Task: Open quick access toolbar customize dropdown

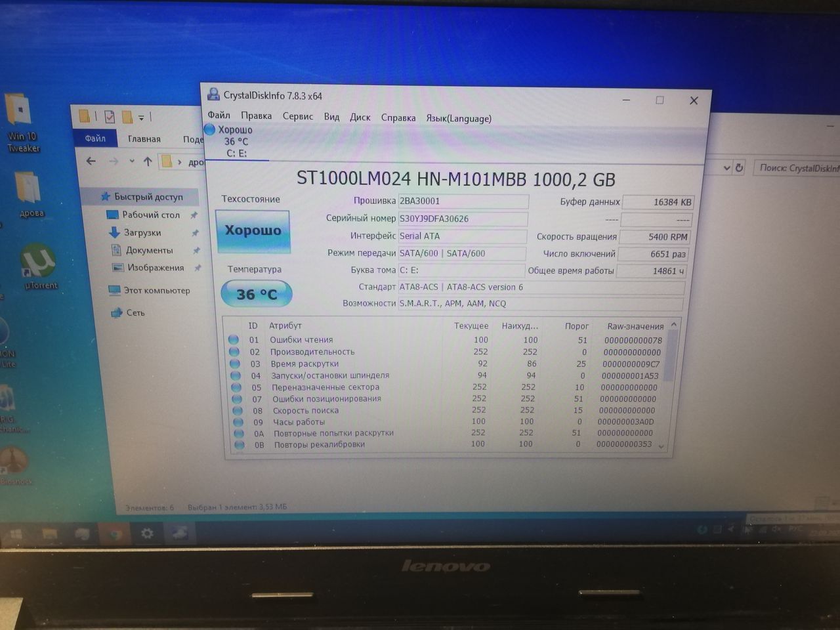Action: (x=141, y=117)
